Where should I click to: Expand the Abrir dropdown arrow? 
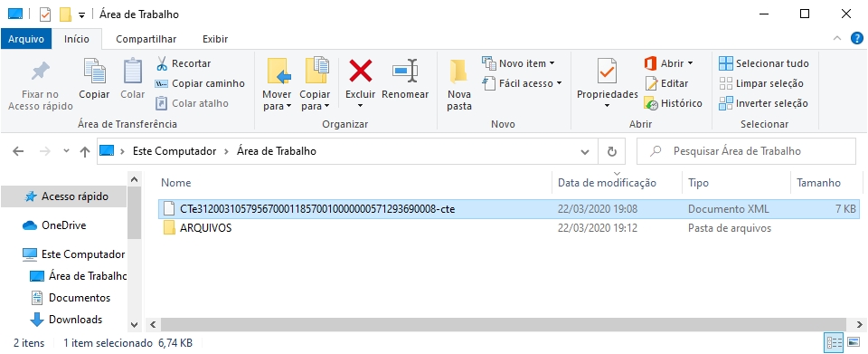pyautogui.click(x=690, y=63)
